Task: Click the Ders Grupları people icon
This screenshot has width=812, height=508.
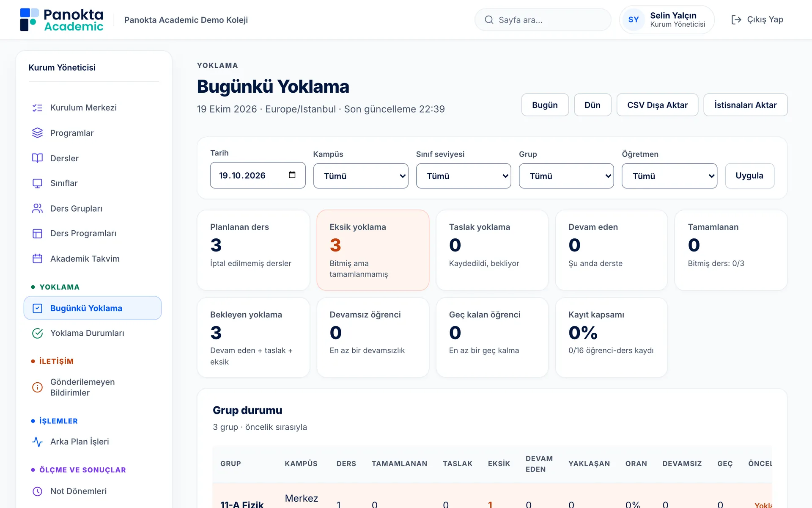Action: coord(37,208)
